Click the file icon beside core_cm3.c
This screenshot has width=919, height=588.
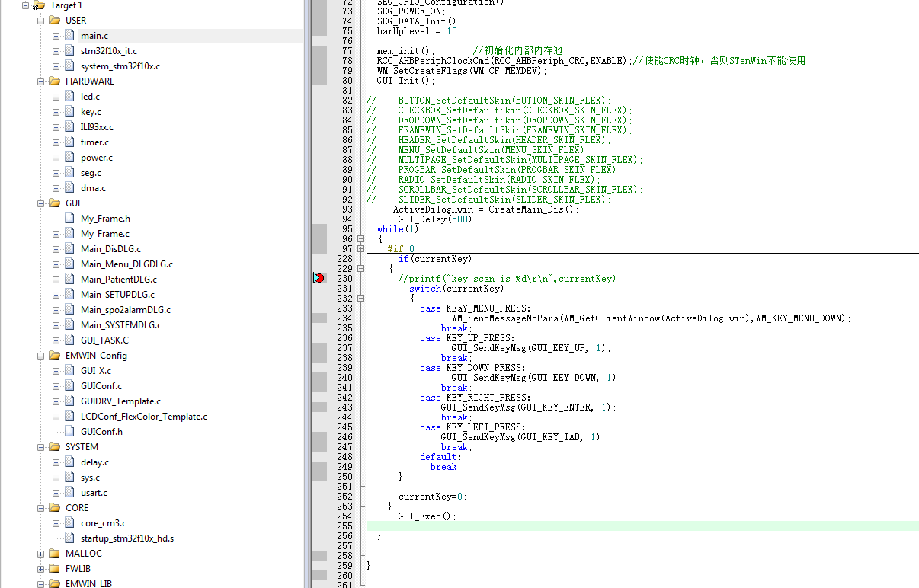[x=69, y=523]
